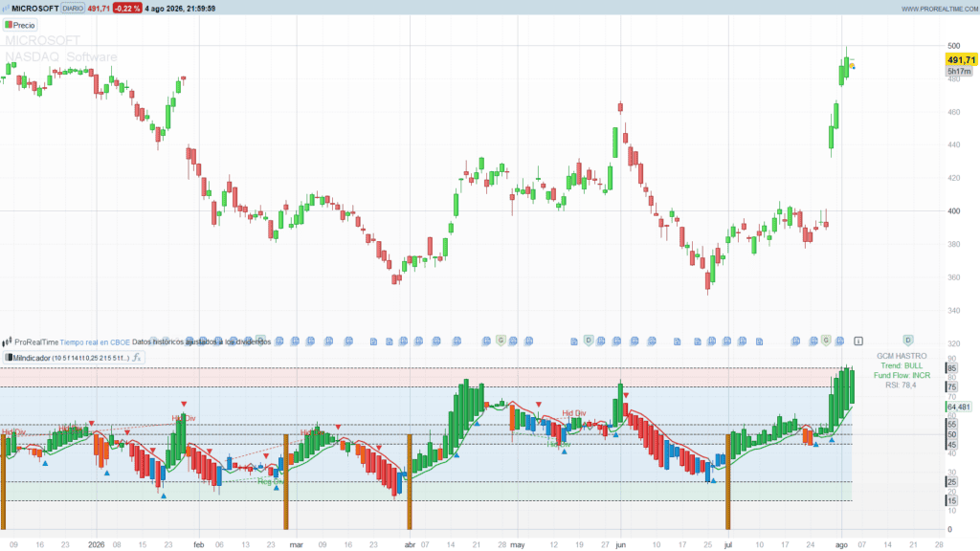Click the 5h17m countdown label
This screenshot has height=551, width=980.
(960, 71)
